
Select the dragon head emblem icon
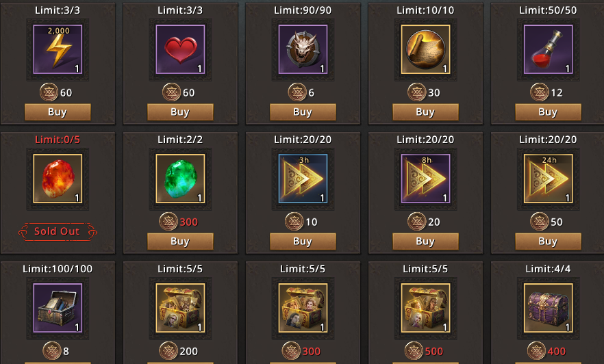(303, 49)
